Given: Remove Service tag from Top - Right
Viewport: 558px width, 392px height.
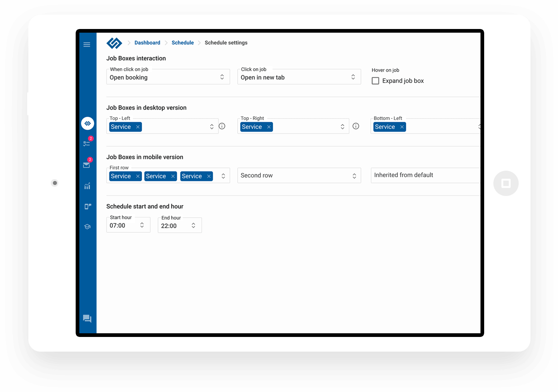Looking at the screenshot, I should pyautogui.click(x=269, y=127).
